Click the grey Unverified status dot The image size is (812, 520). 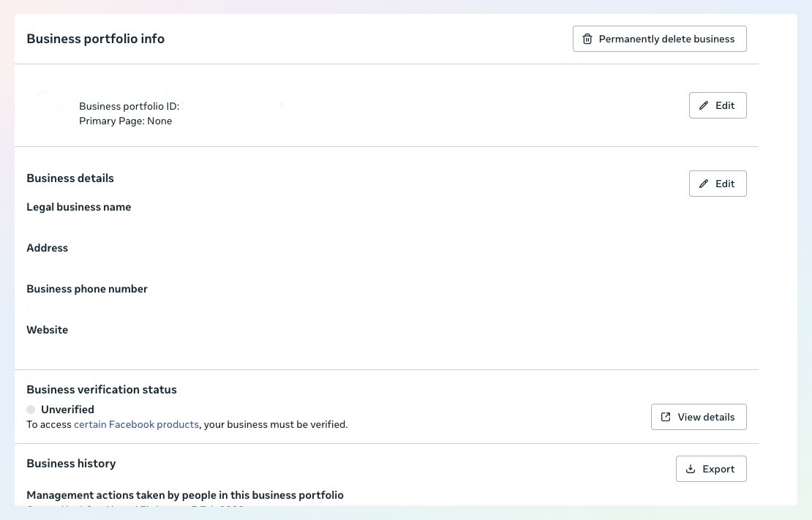31,410
